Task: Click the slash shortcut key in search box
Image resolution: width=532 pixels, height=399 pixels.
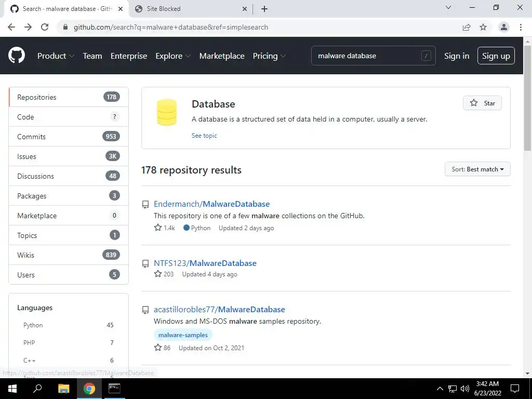Action: coord(426,56)
